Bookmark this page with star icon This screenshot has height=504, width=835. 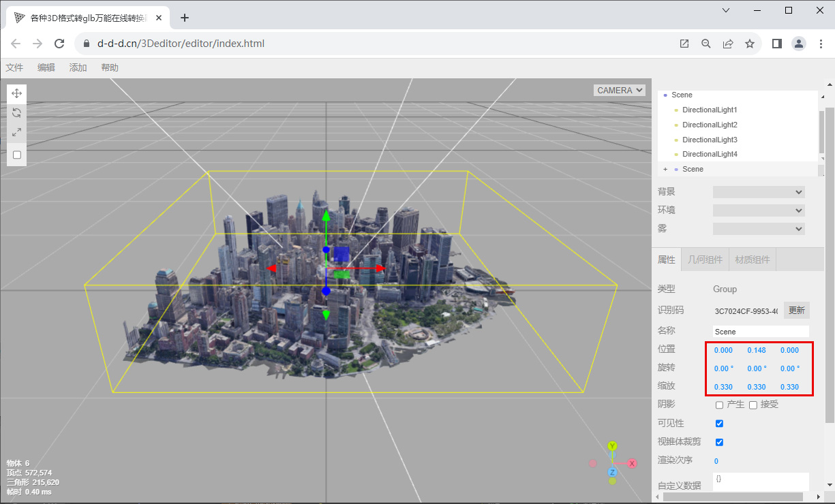point(750,44)
